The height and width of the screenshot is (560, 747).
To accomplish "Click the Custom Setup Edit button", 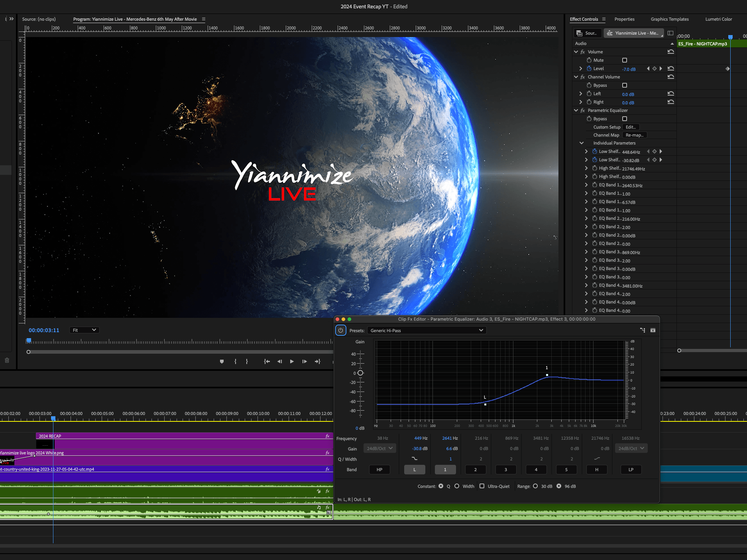I will point(631,127).
